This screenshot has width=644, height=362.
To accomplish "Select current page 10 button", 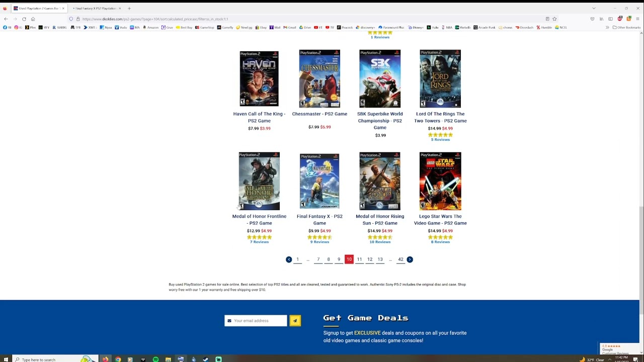I will [349, 259].
